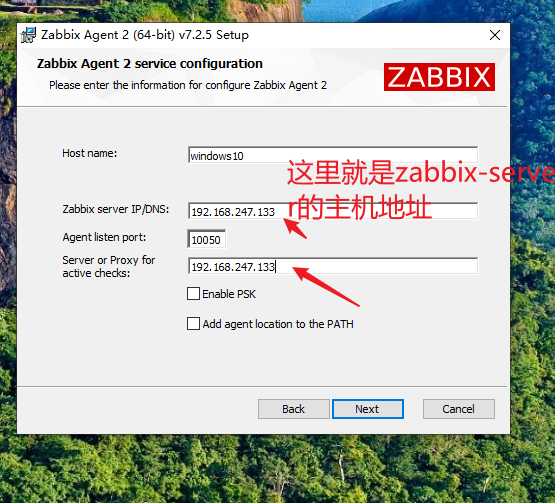Select the Agent listen port field showing 10050
This screenshot has height=503, width=555.
click(206, 239)
